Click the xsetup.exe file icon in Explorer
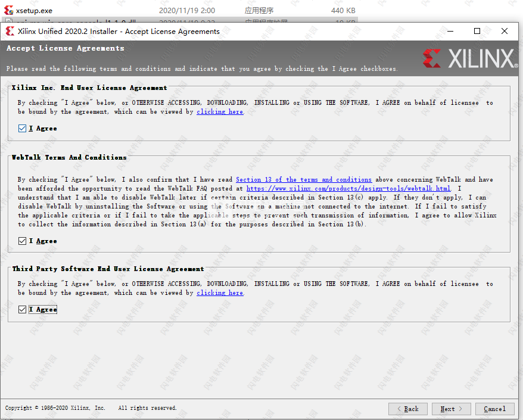 (x=9, y=10)
